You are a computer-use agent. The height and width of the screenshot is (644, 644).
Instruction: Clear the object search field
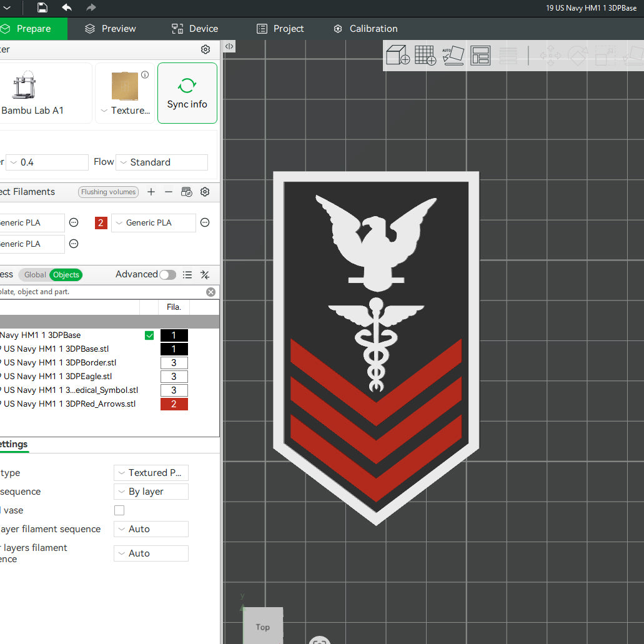pos(211,292)
